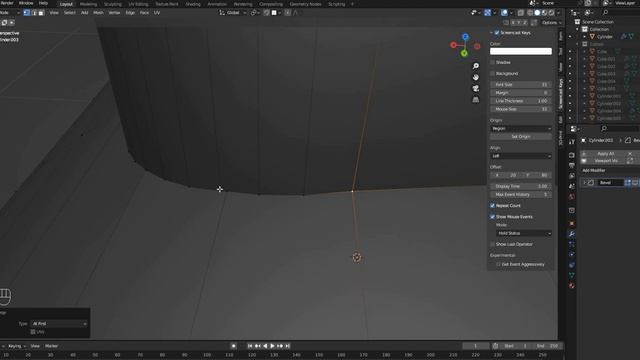Play the animation in reverse
640x360 pixels.
coord(265,346)
